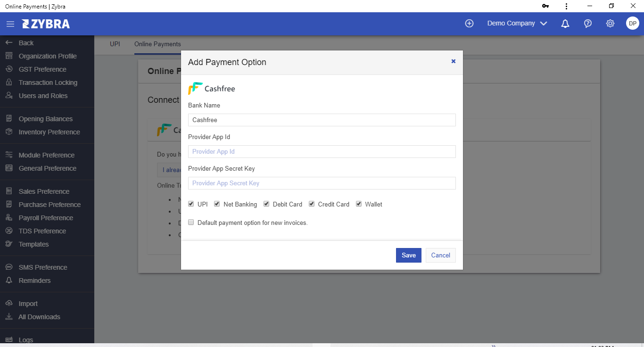
Task: Close the dialog with the X
Action: click(x=454, y=61)
